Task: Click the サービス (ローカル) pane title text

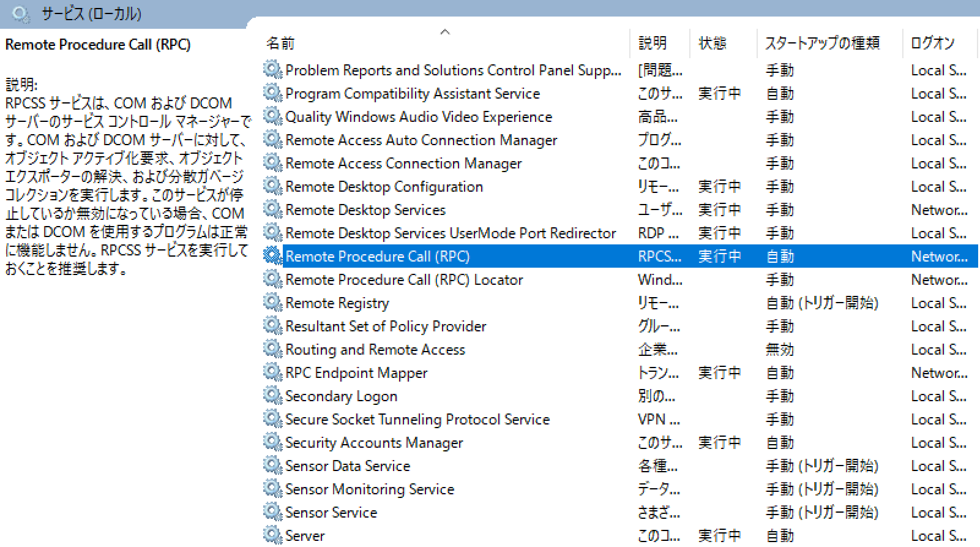Action: coord(91,14)
